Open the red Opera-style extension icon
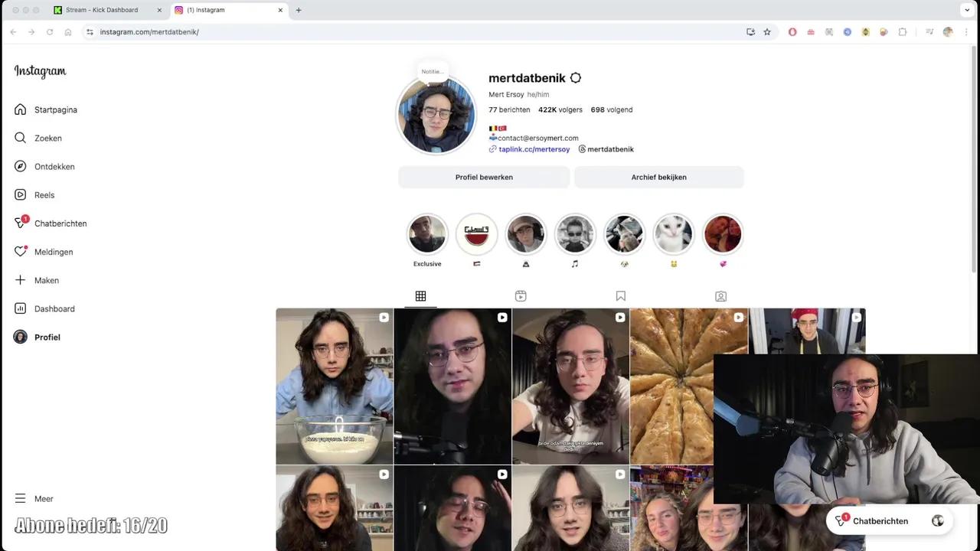The height and width of the screenshot is (551, 980). pos(792,32)
